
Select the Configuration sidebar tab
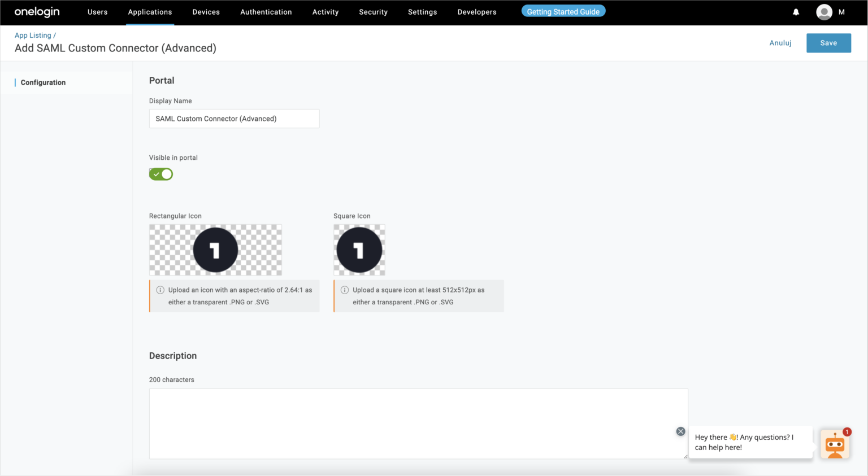pos(43,82)
